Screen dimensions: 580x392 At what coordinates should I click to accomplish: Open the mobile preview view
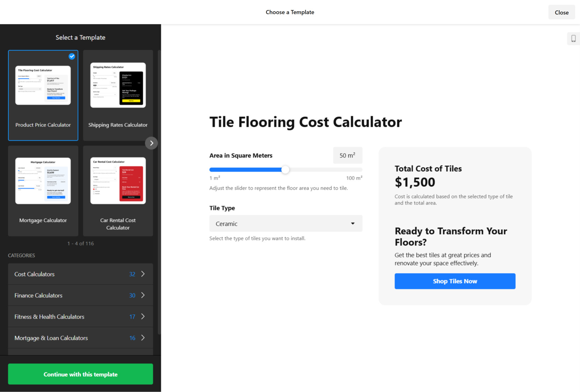pyautogui.click(x=573, y=38)
